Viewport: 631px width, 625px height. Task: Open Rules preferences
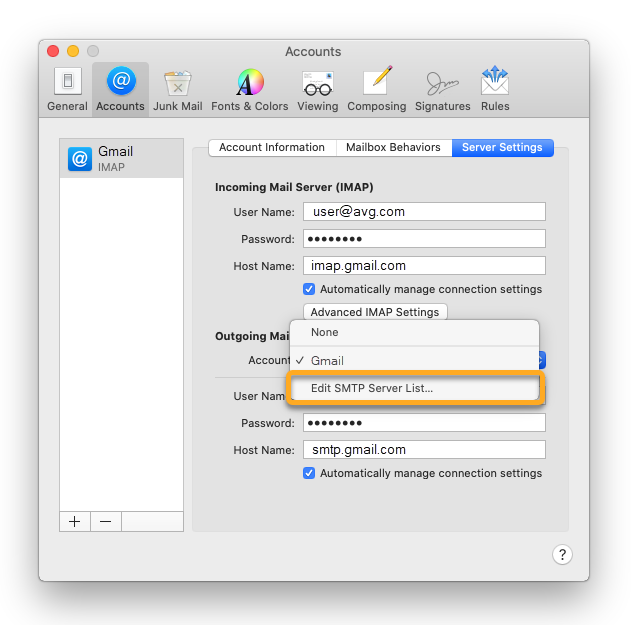tap(495, 89)
